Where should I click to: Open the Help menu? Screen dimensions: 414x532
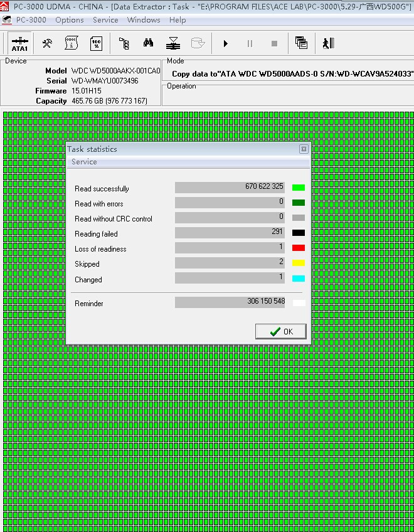tap(178, 20)
